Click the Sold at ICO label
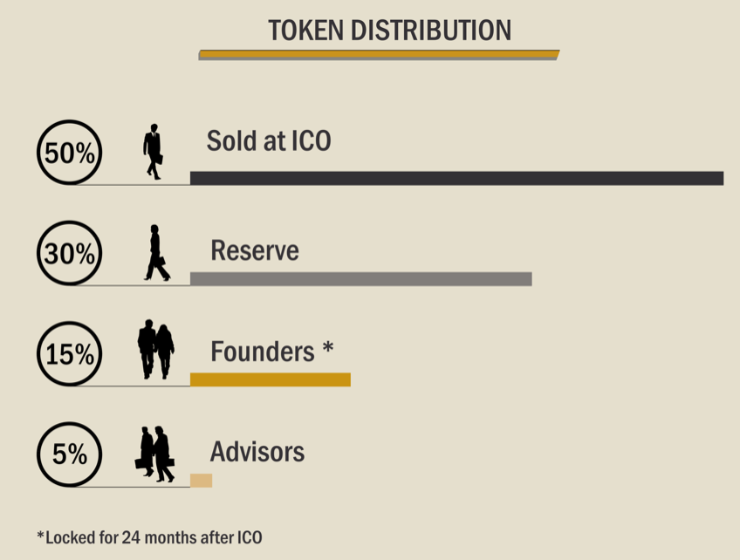This screenshot has height=560, width=740. [269, 141]
